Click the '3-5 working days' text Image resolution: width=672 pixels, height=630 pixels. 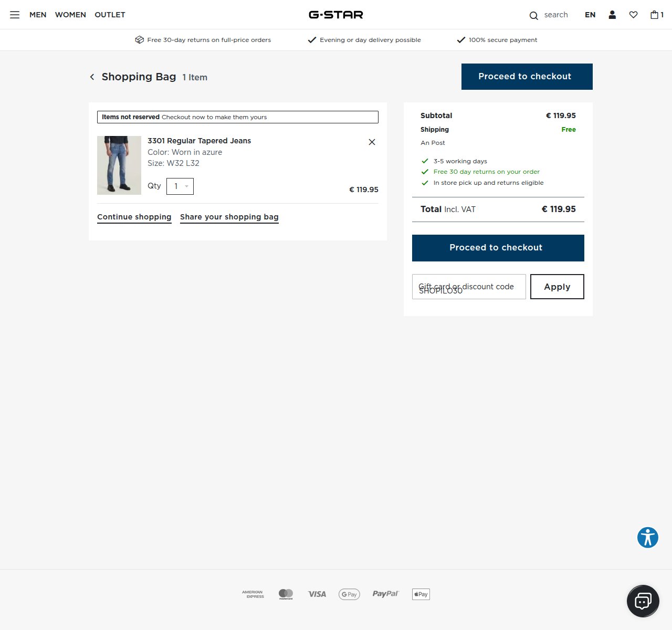(460, 161)
